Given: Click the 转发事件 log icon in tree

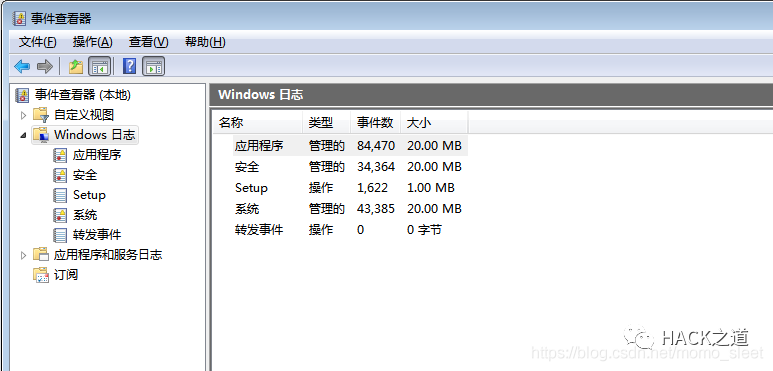Looking at the screenshot, I should [x=60, y=235].
